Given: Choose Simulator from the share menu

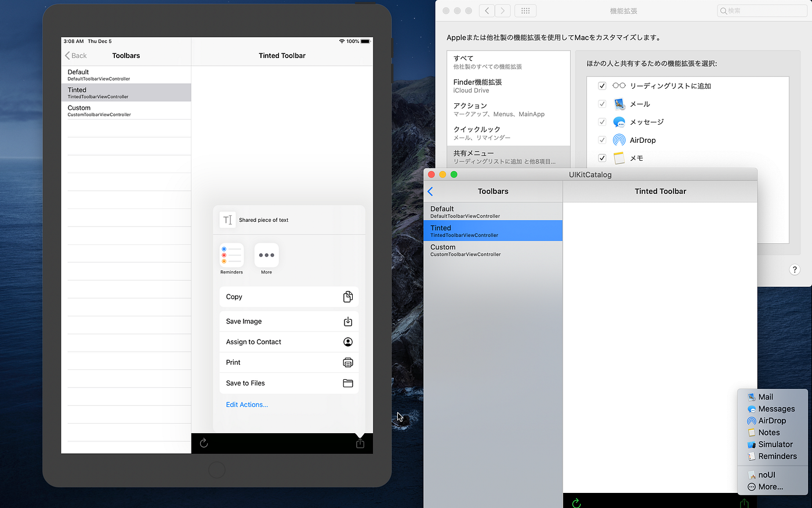Looking at the screenshot, I should [x=772, y=444].
